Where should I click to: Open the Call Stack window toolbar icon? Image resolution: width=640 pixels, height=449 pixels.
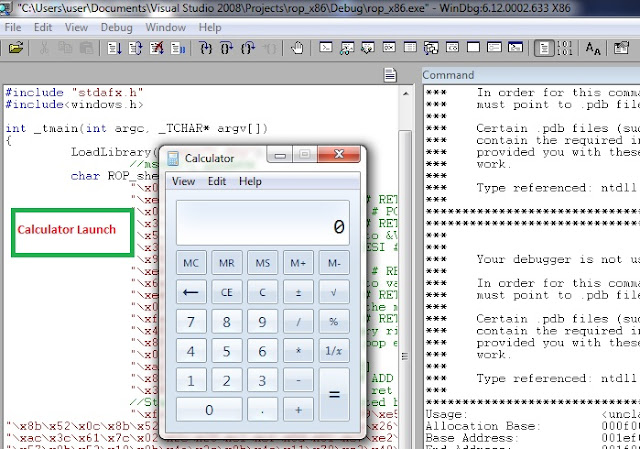[431, 48]
